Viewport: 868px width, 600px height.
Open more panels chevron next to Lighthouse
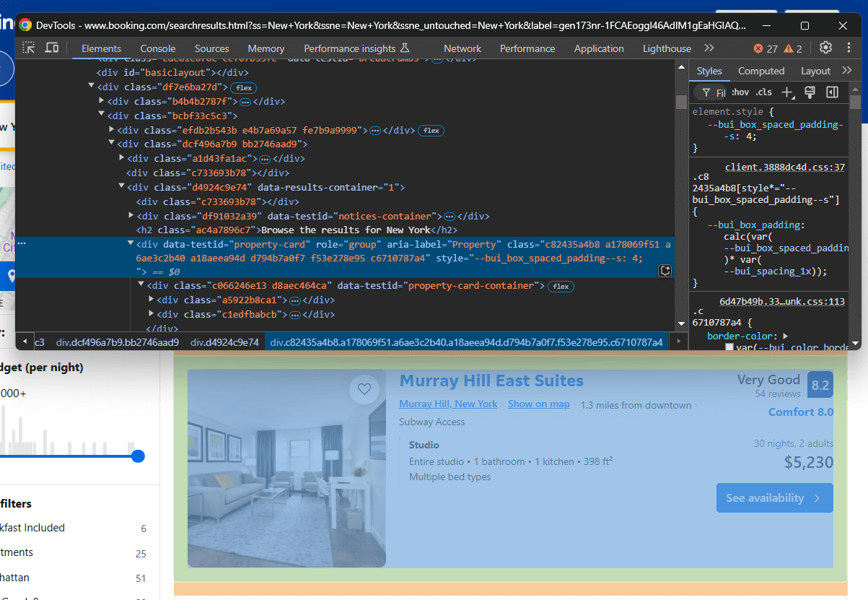pos(709,48)
